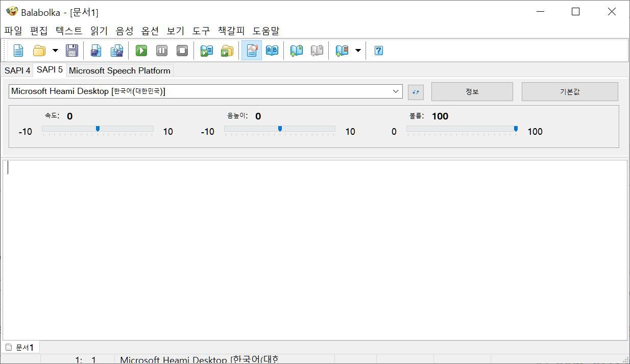Click the AB book panel icon
This screenshot has width=630, height=364.
pyautogui.click(x=272, y=51)
